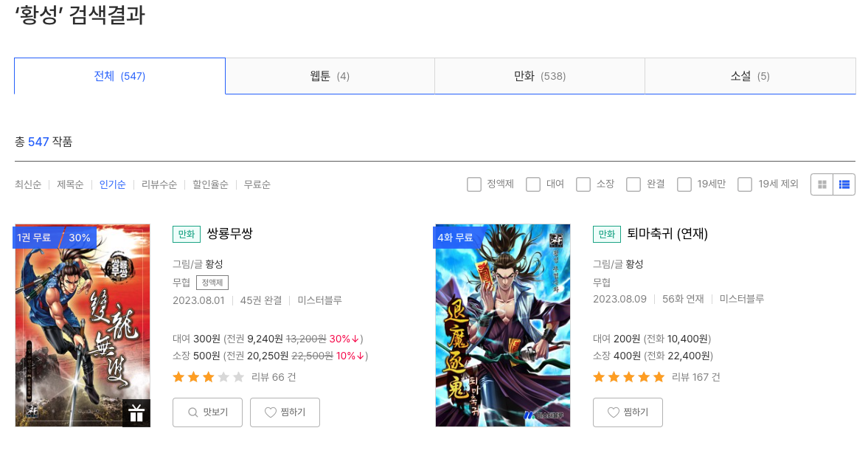This screenshot has height=456, width=868.
Task: Click 1권 무료 badge on 쌍룡무쌍
Action: 35,237
